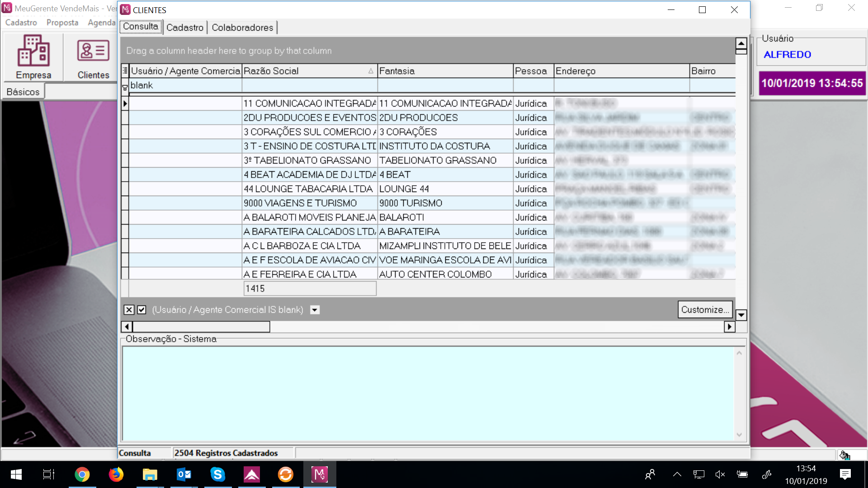Open Windows Ink pen tray icon
Viewport: 868px width, 488px height.
(x=766, y=474)
